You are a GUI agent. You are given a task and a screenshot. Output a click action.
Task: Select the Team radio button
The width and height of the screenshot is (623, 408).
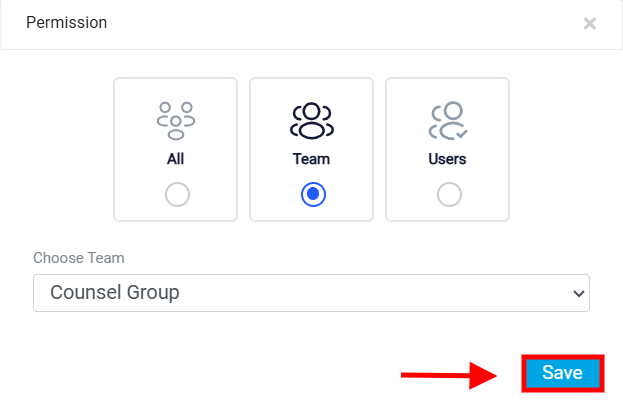tap(313, 195)
